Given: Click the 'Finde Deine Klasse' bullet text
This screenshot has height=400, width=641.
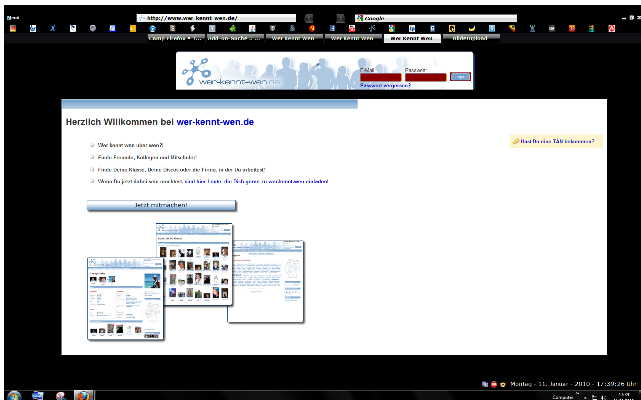Looking at the screenshot, I should (x=181, y=170).
